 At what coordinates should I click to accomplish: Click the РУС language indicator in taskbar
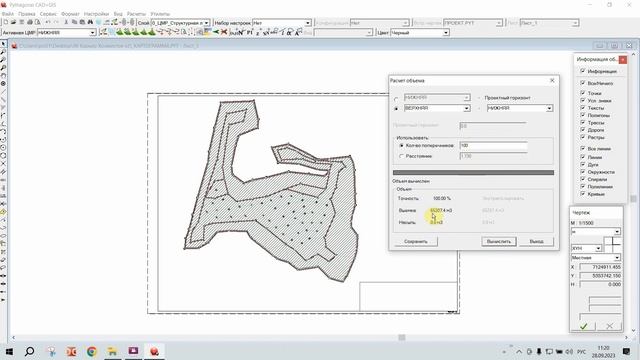click(582, 351)
